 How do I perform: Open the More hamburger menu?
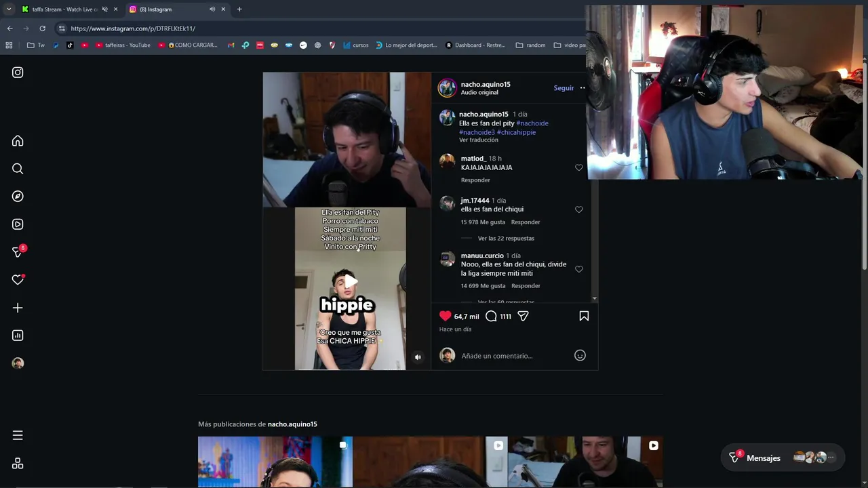pos(18,435)
